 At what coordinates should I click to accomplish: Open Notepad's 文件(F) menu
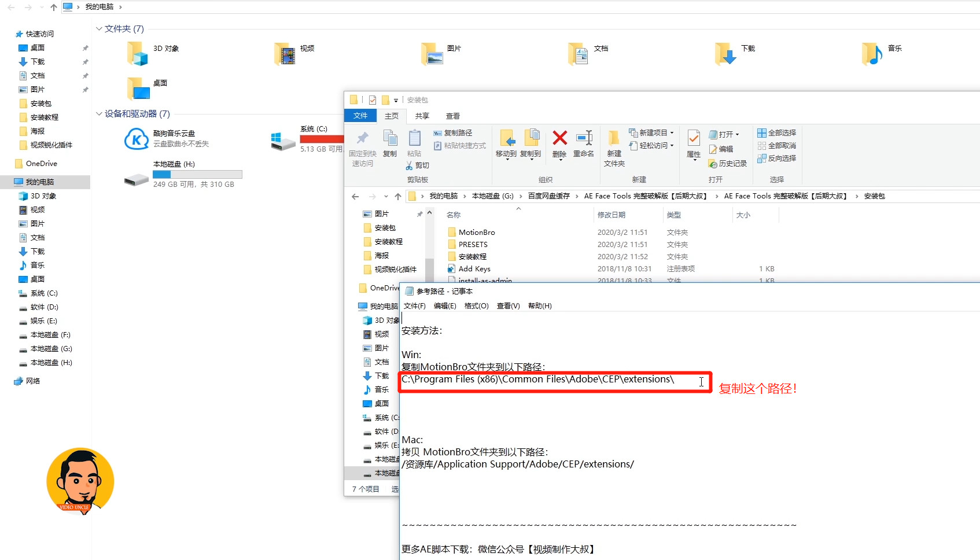click(x=414, y=306)
